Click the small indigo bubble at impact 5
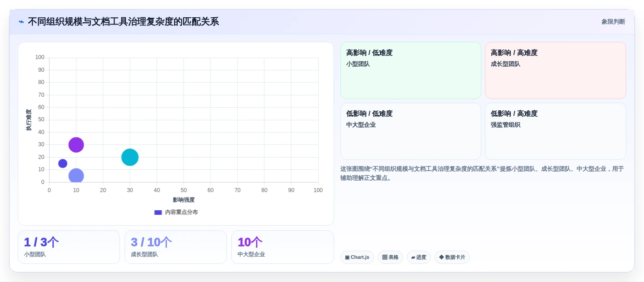The image size is (644, 282). 63,163
